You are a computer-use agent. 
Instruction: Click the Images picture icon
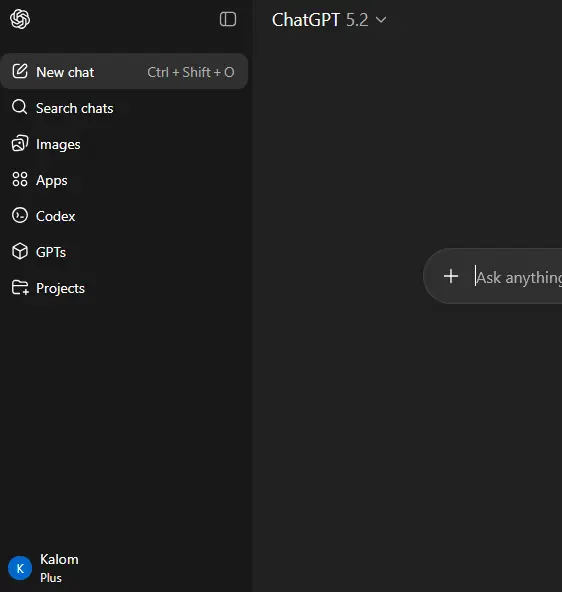point(20,143)
